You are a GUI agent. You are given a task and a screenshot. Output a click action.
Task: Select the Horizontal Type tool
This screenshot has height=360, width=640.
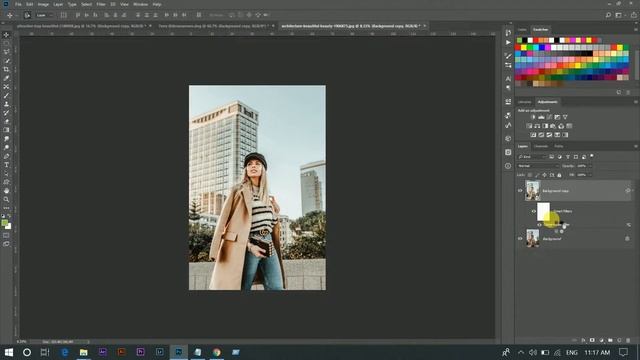click(x=6, y=164)
